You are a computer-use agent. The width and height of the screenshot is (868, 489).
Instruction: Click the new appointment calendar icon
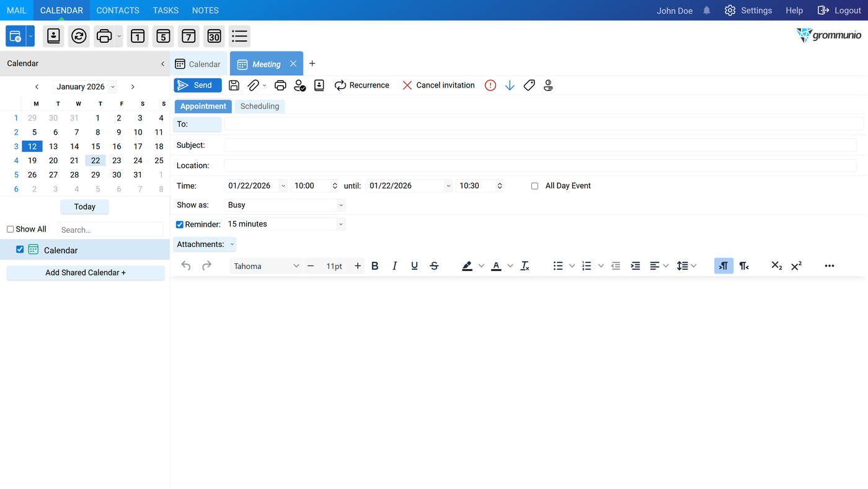(15, 36)
